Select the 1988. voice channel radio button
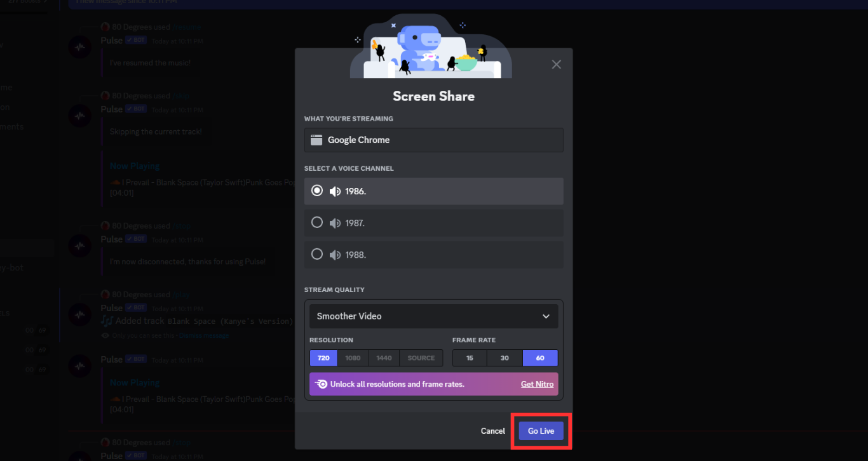Image resolution: width=868 pixels, height=461 pixels. [x=317, y=254]
